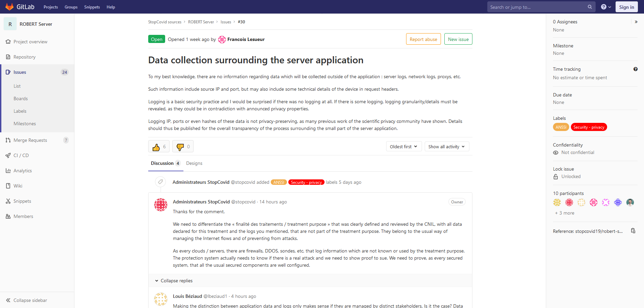
Task: Click the orange ANSSI label in sidebar
Action: 561,127
